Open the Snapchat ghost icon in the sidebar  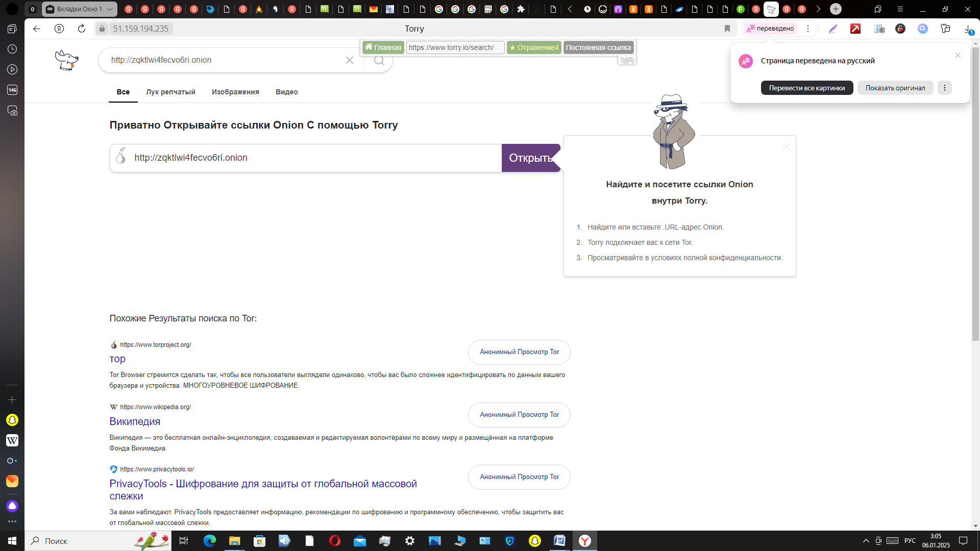click(12, 420)
